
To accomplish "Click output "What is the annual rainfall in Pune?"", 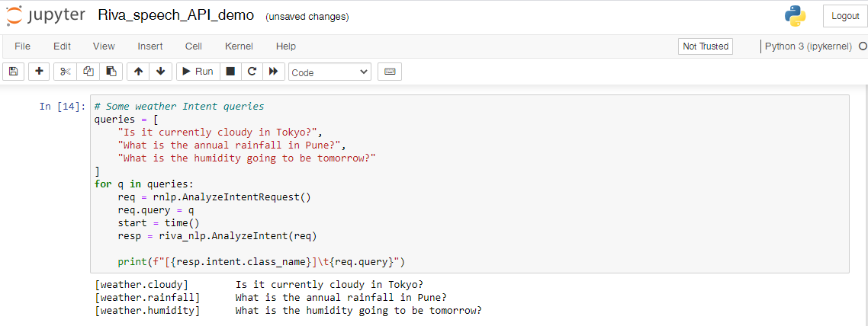I will tap(341, 297).
